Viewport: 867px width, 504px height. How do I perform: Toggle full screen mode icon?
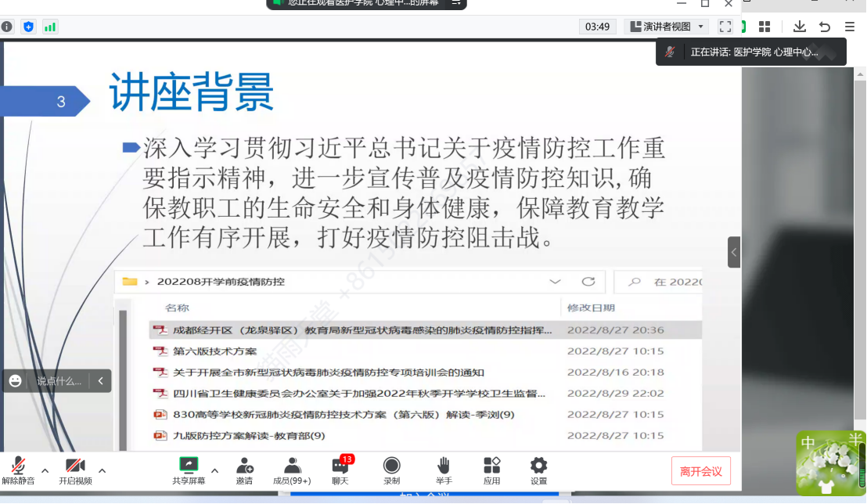point(725,27)
